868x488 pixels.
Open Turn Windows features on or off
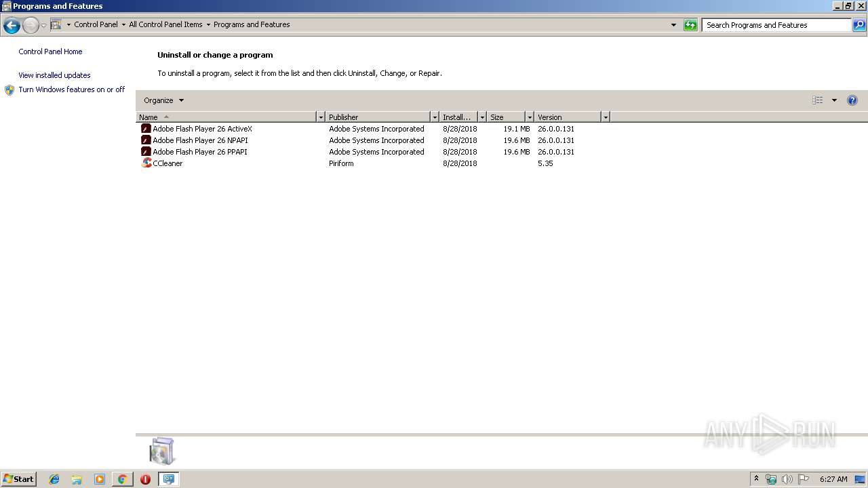coord(72,89)
